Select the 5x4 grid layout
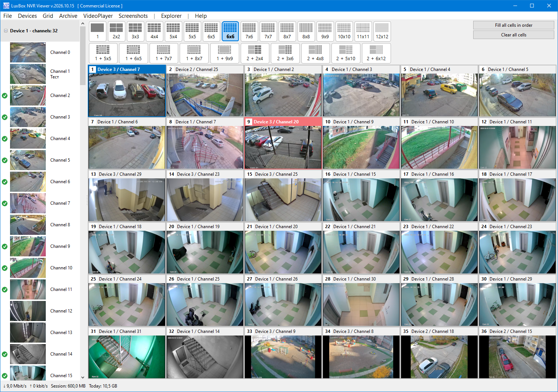 (x=173, y=31)
